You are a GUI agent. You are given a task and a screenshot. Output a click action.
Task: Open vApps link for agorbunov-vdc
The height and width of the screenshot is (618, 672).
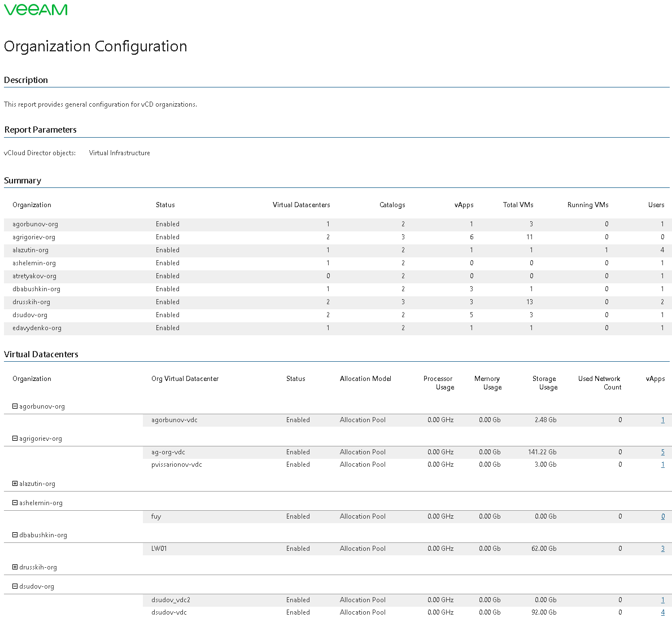(x=662, y=420)
